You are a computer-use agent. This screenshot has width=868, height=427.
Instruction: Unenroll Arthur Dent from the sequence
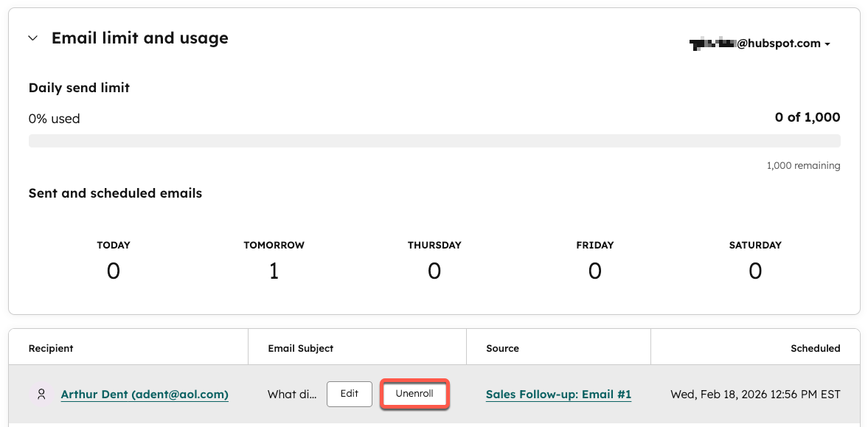(414, 394)
